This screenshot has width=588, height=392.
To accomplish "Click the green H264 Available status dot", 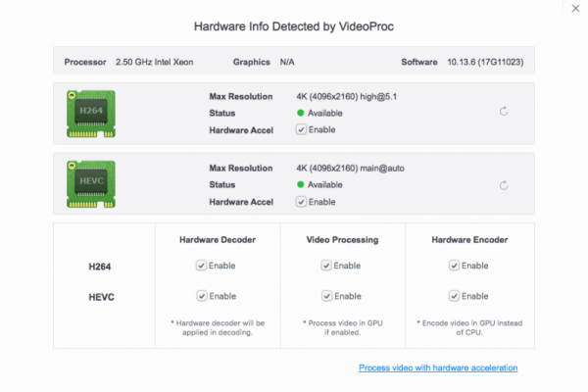I will click(x=301, y=113).
